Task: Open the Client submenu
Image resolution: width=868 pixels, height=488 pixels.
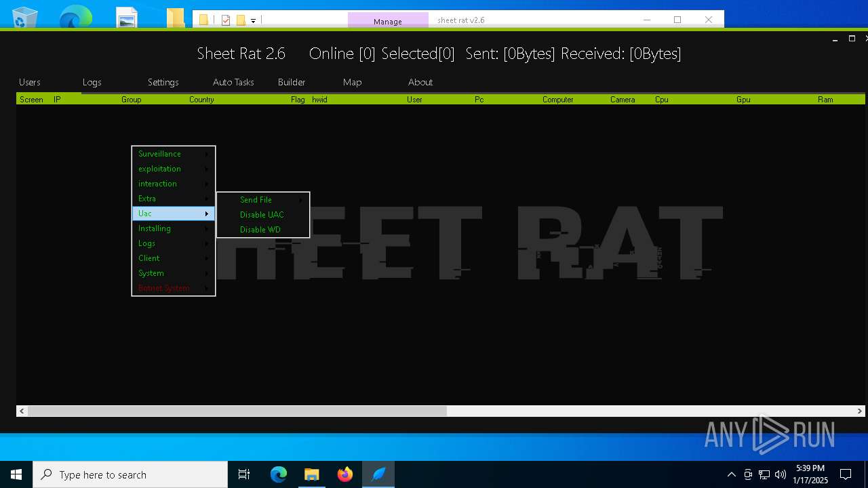Action: (174, 258)
